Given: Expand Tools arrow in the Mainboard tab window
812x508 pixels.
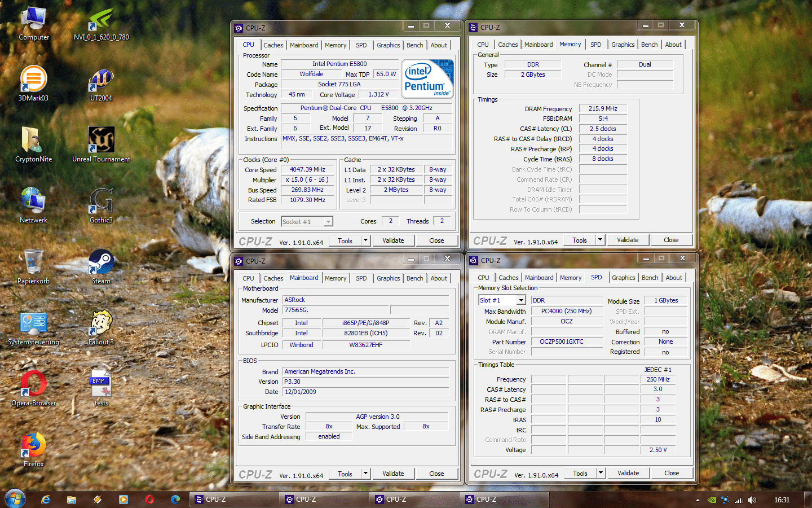Looking at the screenshot, I should click(365, 474).
